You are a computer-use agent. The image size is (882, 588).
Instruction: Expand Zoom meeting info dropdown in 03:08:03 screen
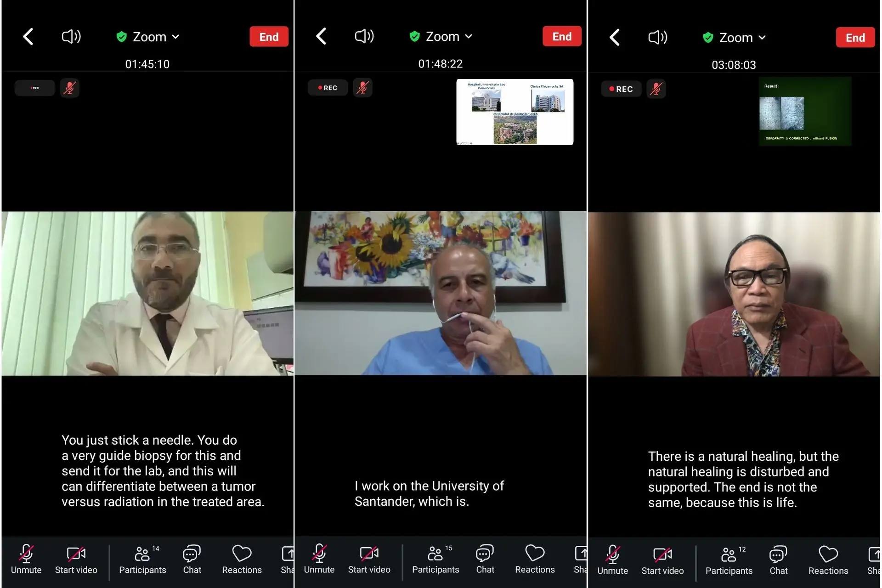[742, 38]
